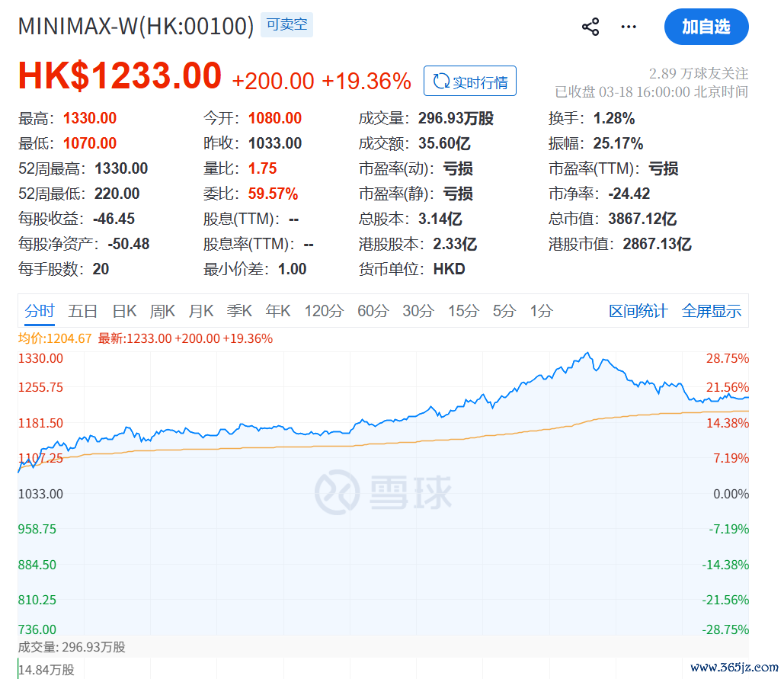
Task: Open the three-dot more options menu
Action: 629,27
